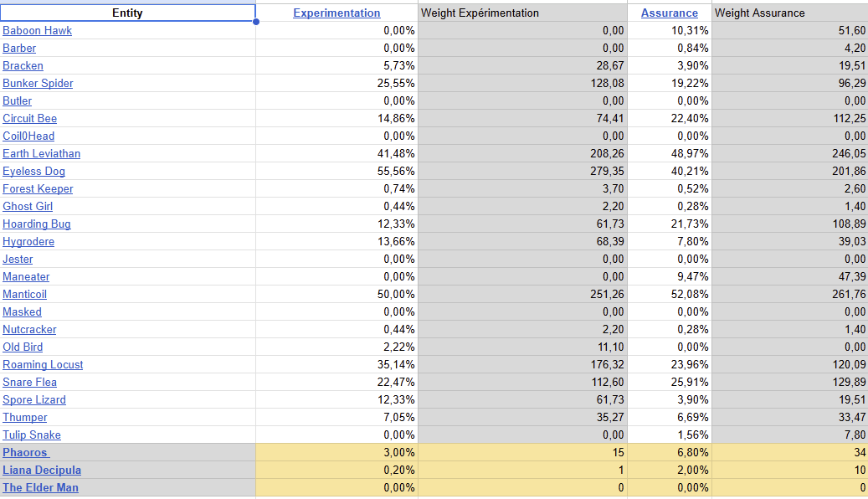Open the Butler link

tap(18, 100)
